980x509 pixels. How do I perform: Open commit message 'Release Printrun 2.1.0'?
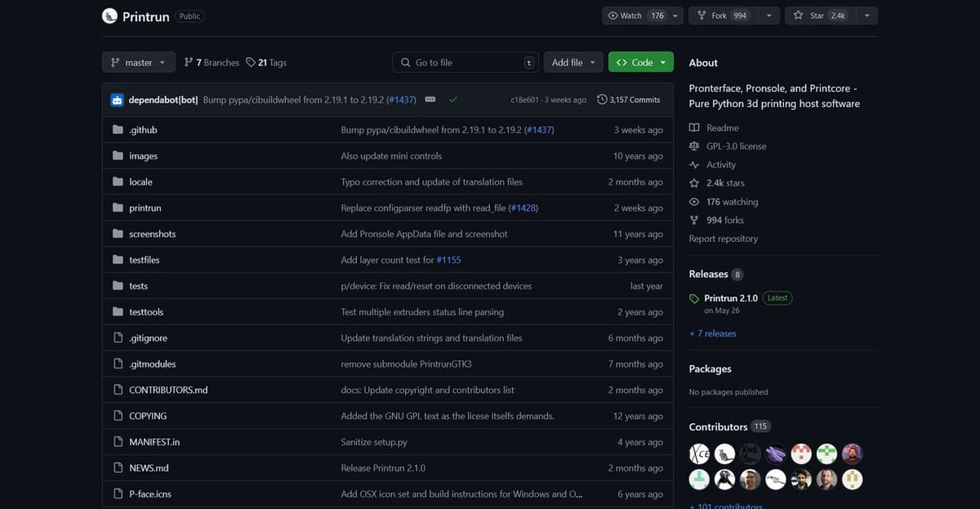[x=383, y=468]
